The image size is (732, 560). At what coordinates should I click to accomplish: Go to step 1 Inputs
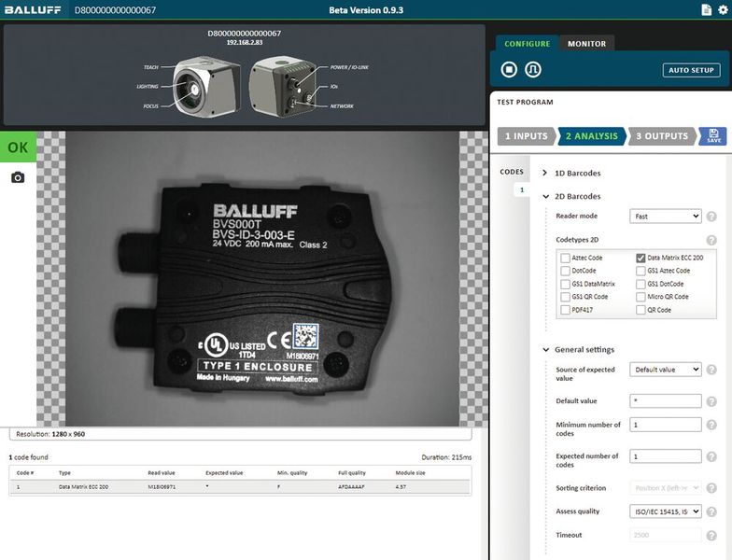[x=527, y=136]
